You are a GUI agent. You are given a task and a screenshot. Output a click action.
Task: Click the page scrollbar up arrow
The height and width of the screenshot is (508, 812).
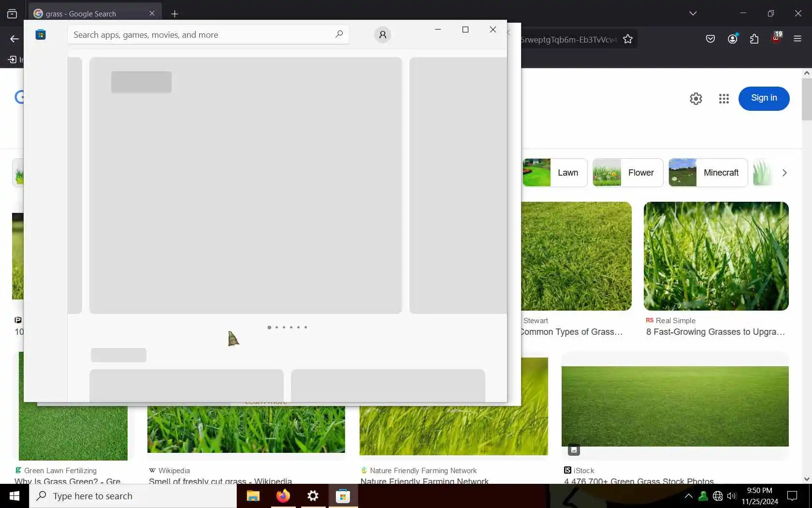tap(806, 73)
